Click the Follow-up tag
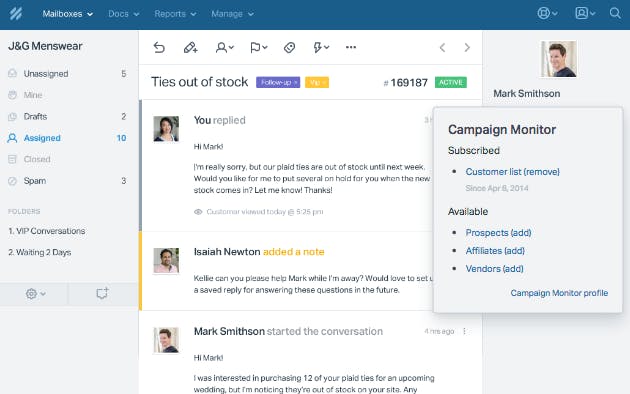This screenshot has height=394, width=630. 278,82
